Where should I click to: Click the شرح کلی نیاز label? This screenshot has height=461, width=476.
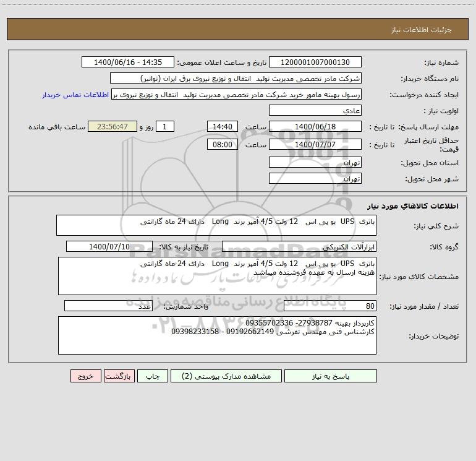(436, 226)
